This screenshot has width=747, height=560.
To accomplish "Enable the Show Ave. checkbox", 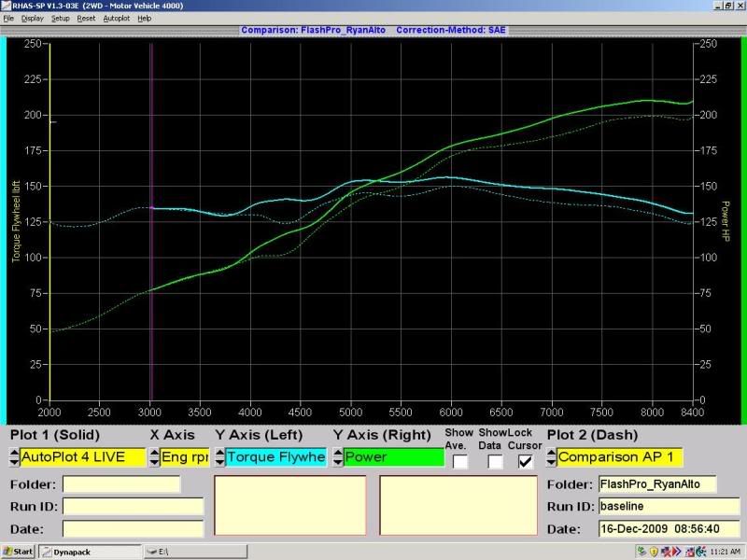I will [460, 461].
